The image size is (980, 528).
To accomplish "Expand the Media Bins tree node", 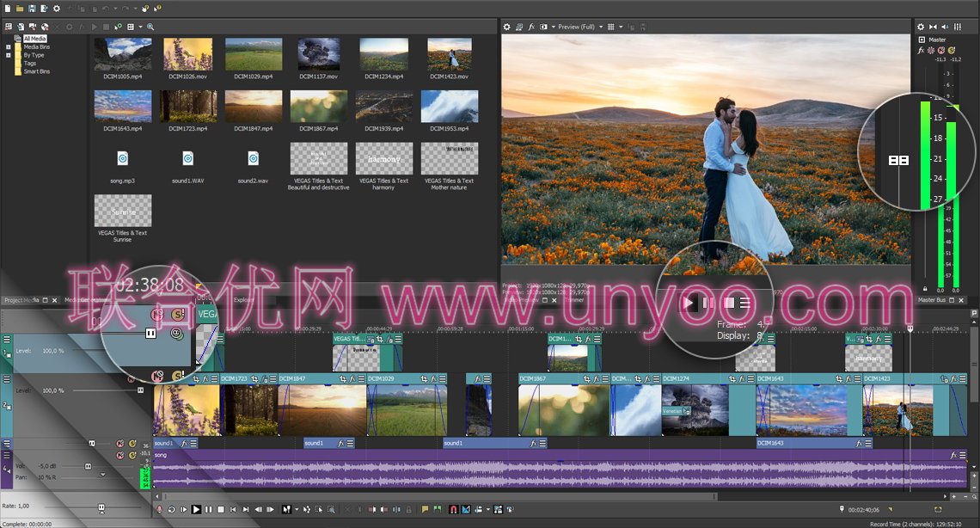I will (9, 47).
